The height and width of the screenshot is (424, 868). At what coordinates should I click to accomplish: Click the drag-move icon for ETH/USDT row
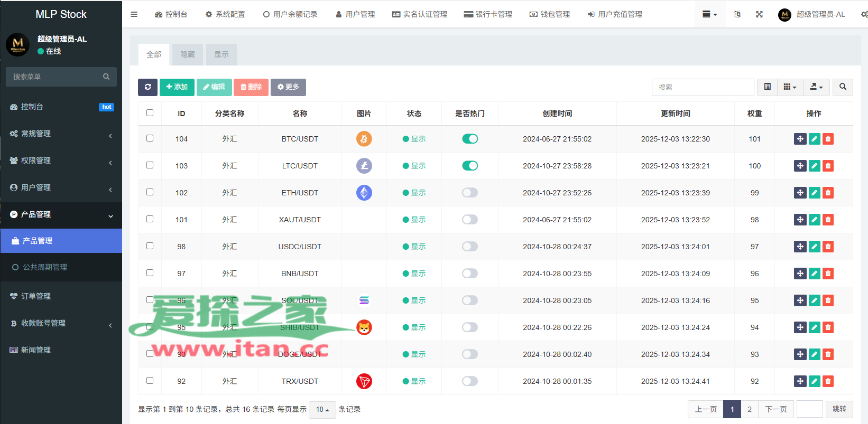click(800, 193)
